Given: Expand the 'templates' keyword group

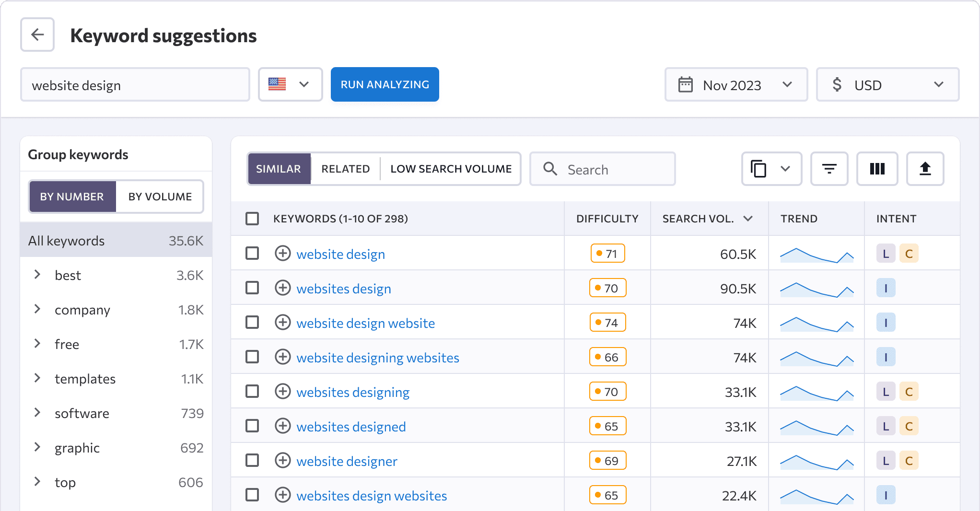Looking at the screenshot, I should tap(37, 378).
